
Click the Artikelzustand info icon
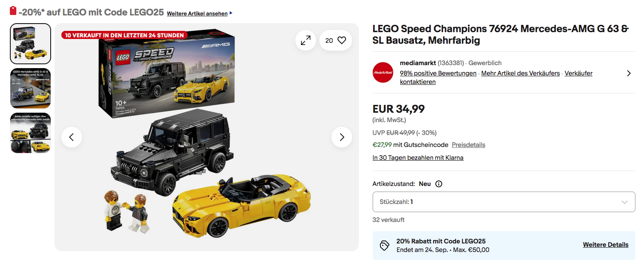tap(439, 184)
